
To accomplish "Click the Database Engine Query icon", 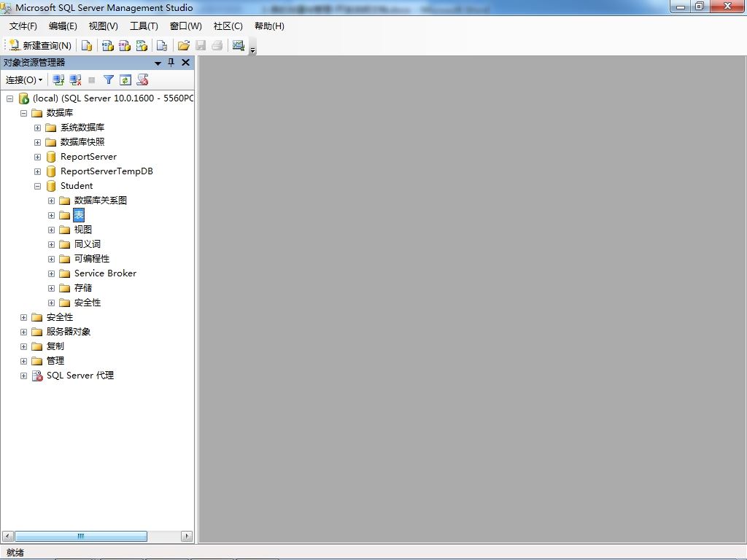I will (87, 45).
